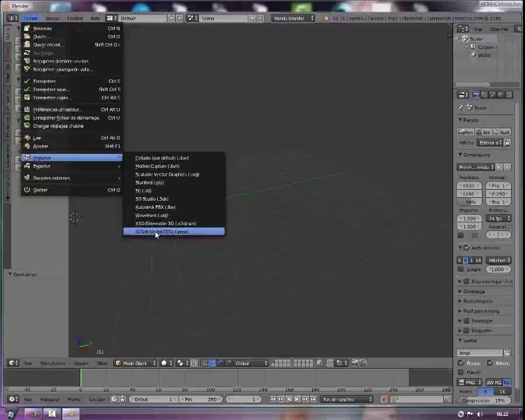The width and height of the screenshot is (525, 420).
Task: Click the Info editor type icon
Action: point(13,18)
